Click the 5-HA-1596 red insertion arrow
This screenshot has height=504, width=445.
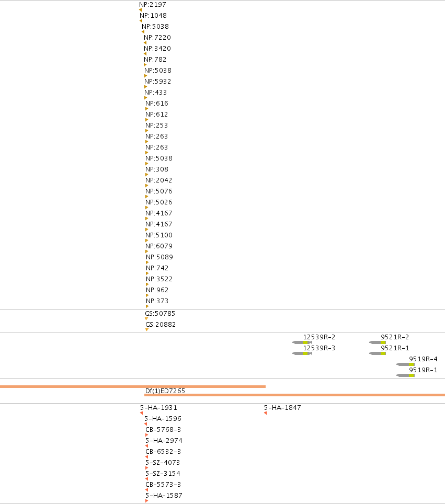tap(146, 424)
